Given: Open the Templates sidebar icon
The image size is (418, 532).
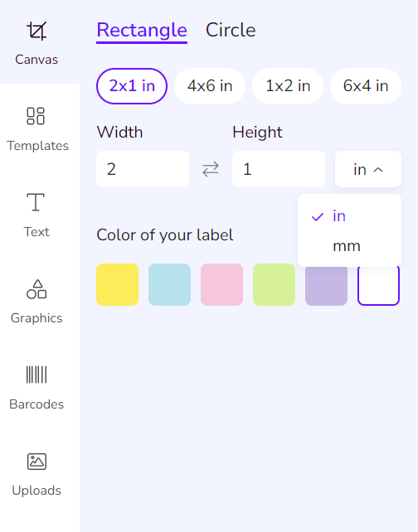Looking at the screenshot, I should (x=36, y=116).
